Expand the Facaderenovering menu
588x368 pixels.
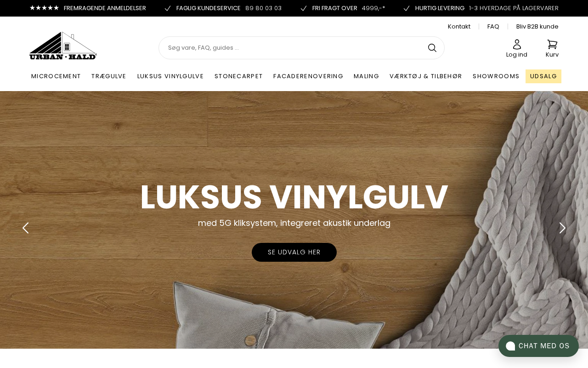[308, 76]
